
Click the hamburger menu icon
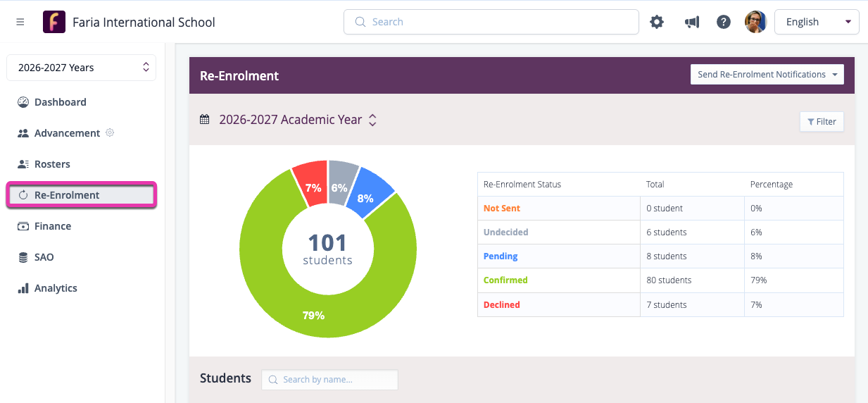click(x=20, y=22)
